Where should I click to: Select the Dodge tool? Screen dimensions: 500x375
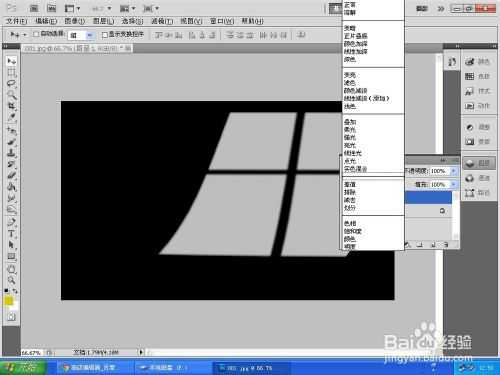click(11, 210)
